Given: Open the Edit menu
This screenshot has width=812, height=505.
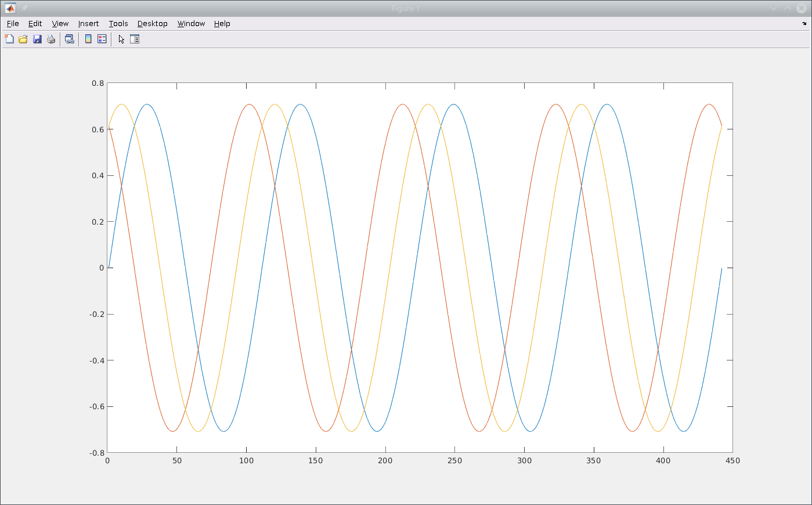Looking at the screenshot, I should click(35, 24).
